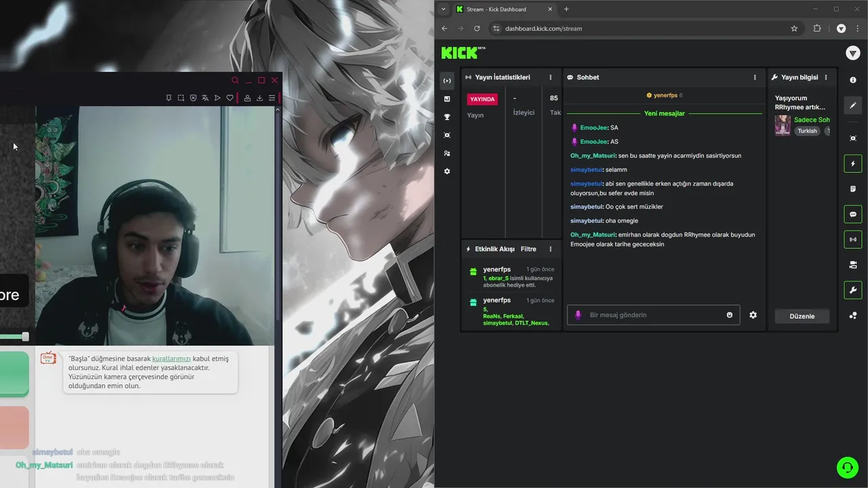Open Chrome tab search dropdown arrow
This screenshot has width=868, height=488.
(443, 9)
